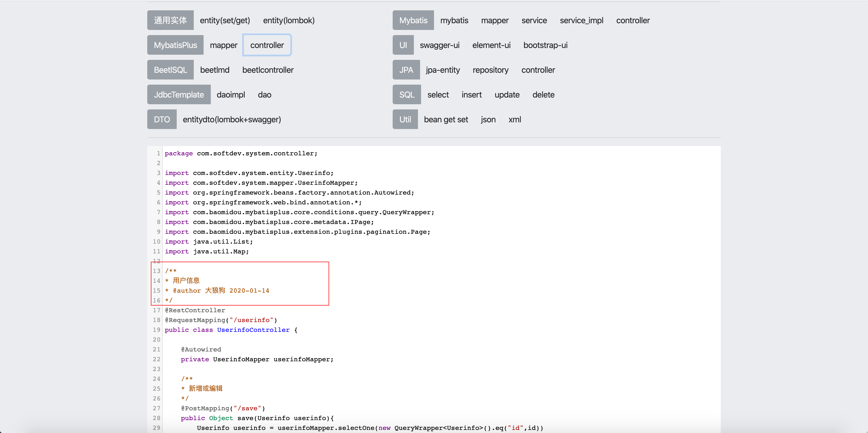Generate the SQL insert statement
Image resolution: width=868 pixels, height=433 pixels.
[471, 95]
